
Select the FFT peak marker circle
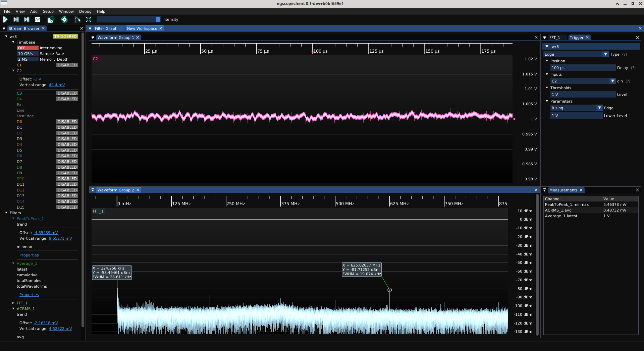pos(389,290)
